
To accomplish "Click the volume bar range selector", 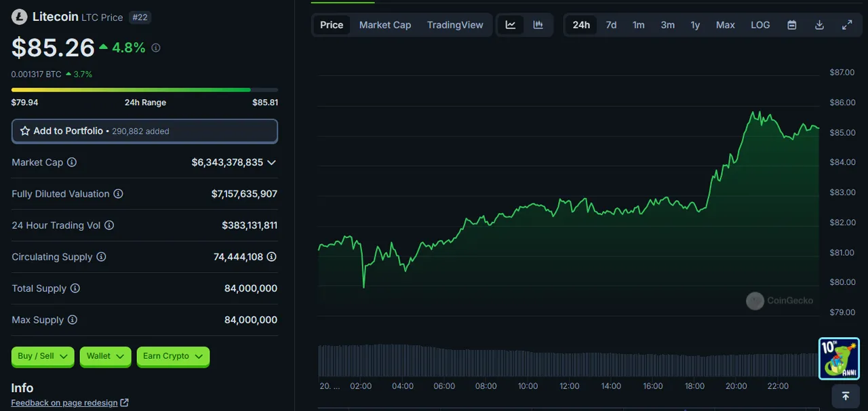I will 568,361.
